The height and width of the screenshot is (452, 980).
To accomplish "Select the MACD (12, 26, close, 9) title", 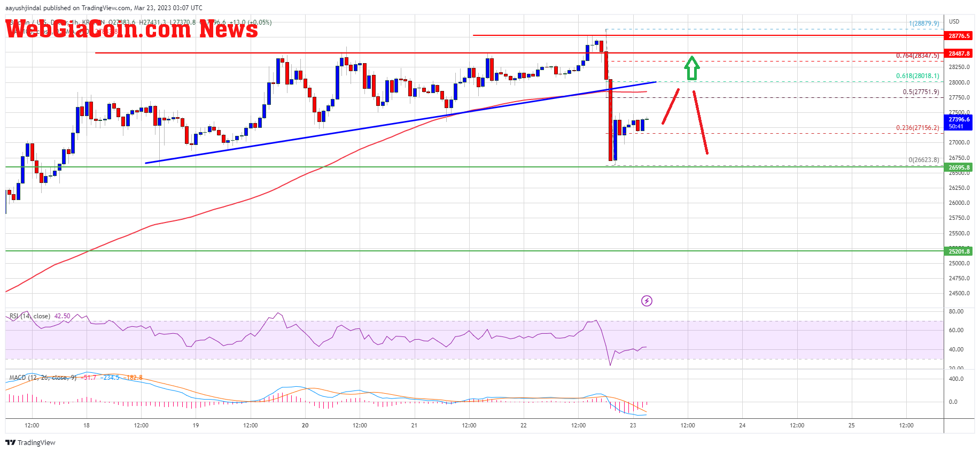I will (43, 378).
